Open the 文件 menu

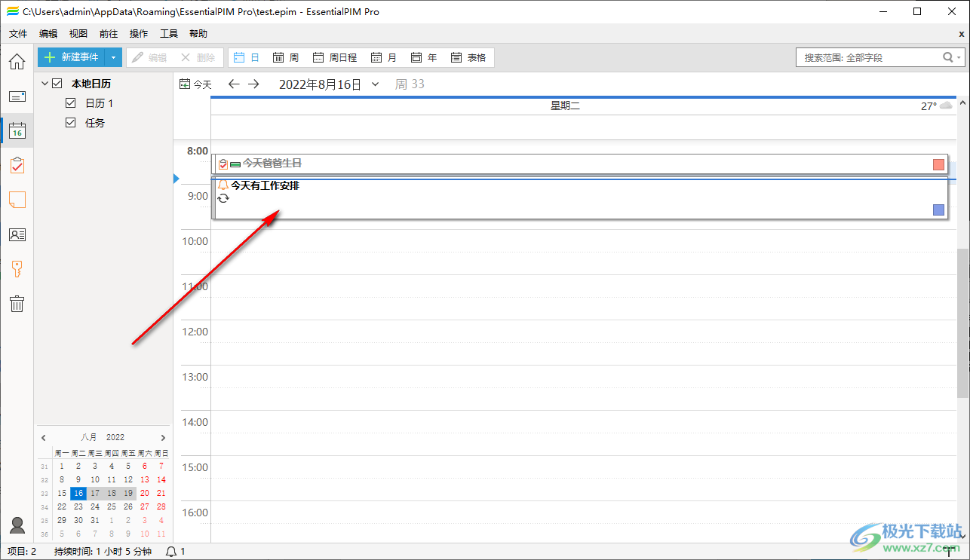coord(18,34)
